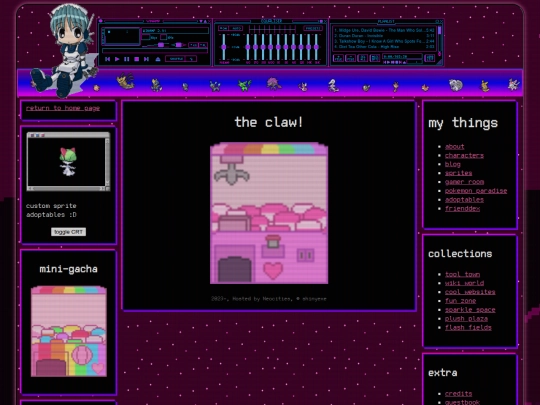This screenshot has width=540, height=405.
Task: Click the Winamp balance slider
Action: pyautogui.click(x=178, y=45)
